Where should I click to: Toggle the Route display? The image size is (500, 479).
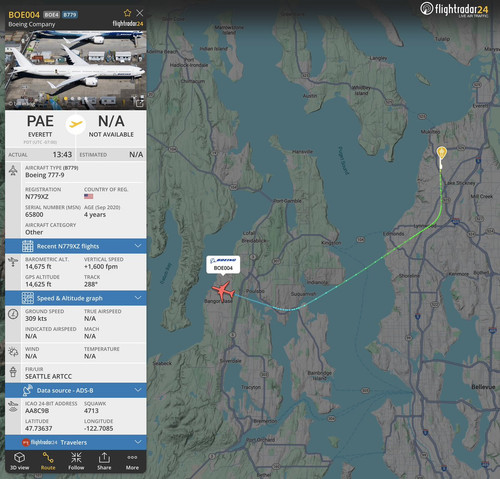click(x=48, y=462)
